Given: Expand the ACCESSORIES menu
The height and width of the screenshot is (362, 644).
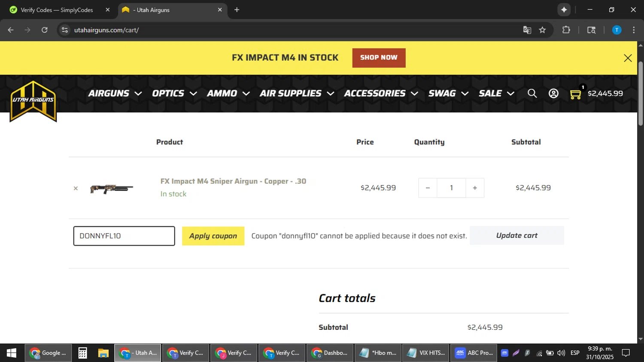Looking at the screenshot, I should pos(381,94).
